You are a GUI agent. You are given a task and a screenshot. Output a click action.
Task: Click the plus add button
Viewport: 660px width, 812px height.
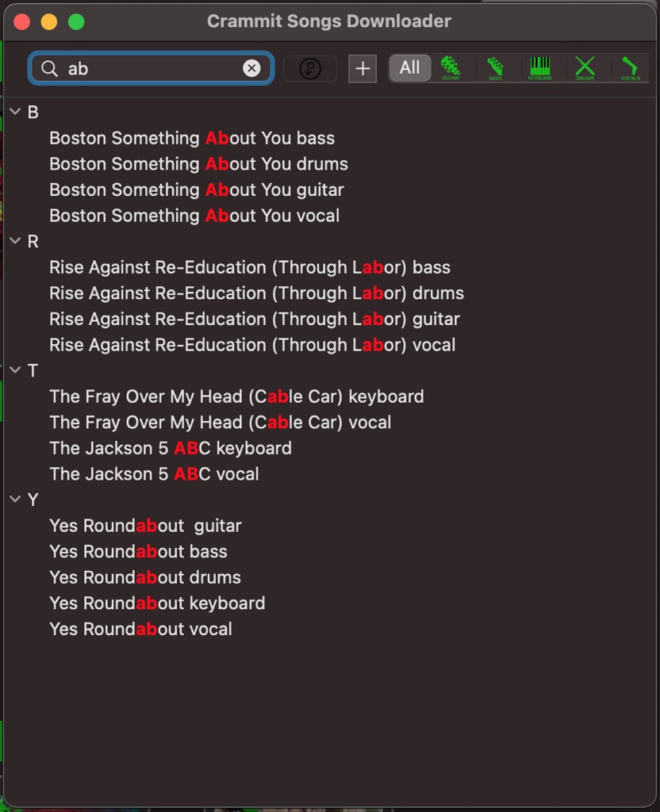click(x=363, y=69)
